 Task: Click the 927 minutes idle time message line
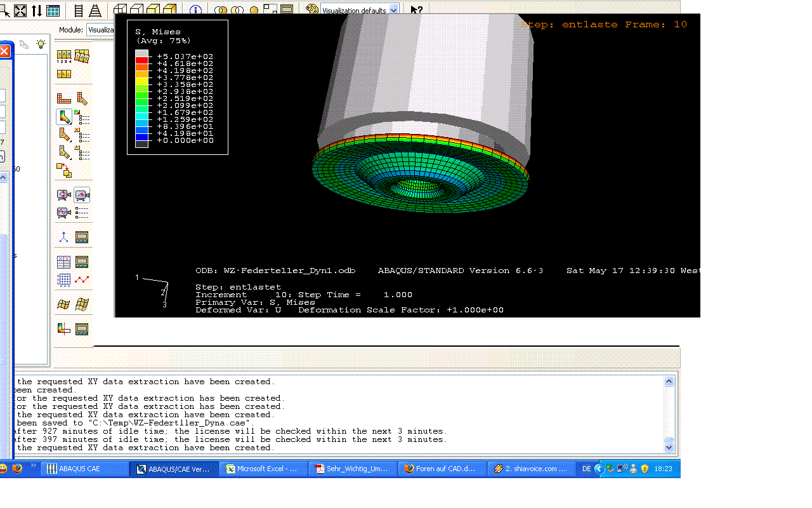click(230, 431)
